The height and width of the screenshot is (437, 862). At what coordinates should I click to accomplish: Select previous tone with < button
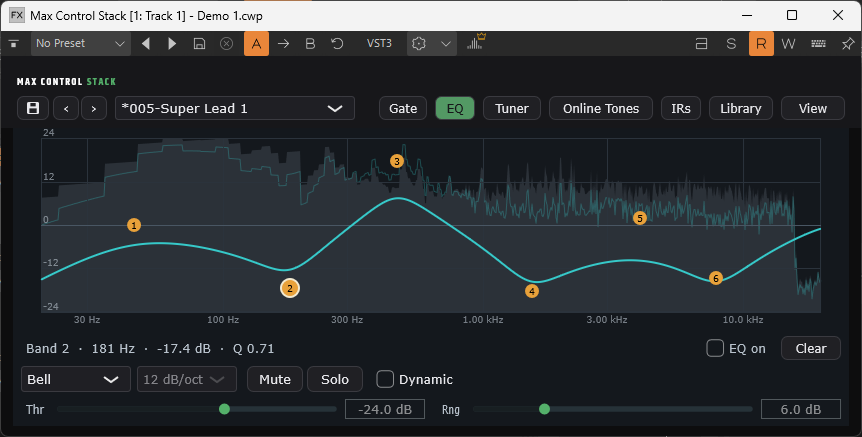(66, 108)
